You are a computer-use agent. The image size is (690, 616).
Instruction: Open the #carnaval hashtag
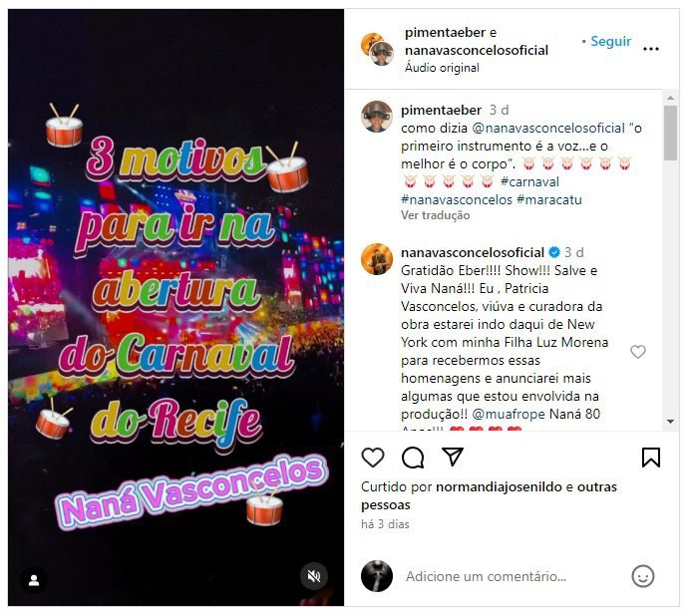point(529,181)
